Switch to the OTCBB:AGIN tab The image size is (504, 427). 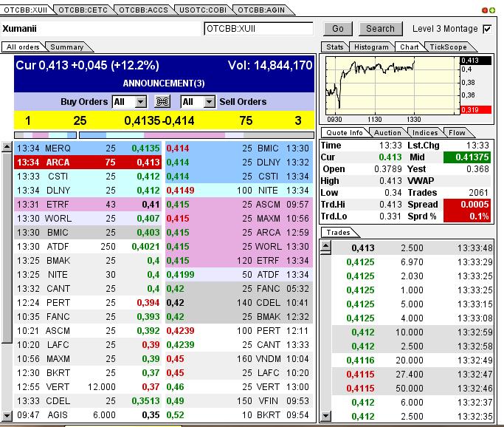point(261,10)
